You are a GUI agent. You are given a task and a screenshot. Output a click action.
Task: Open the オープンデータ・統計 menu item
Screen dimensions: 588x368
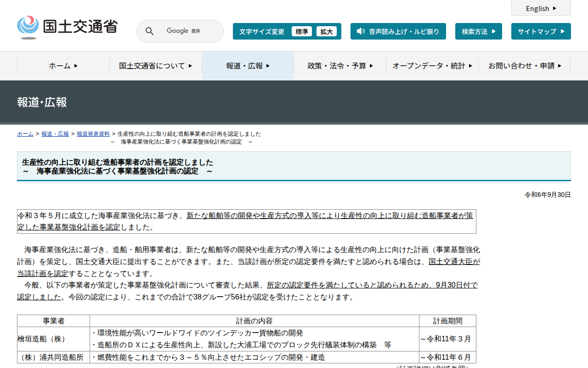pyautogui.click(x=432, y=66)
